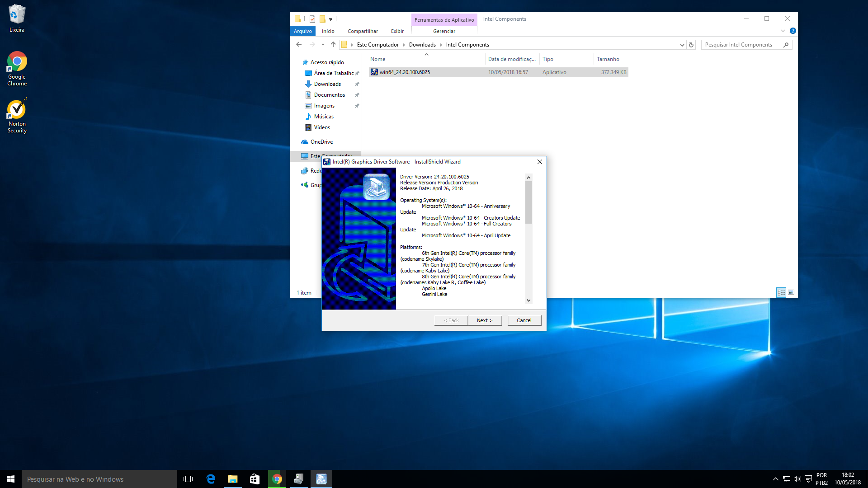Launch Microsoft Edge from taskbar
Image resolution: width=868 pixels, height=488 pixels.
(x=211, y=479)
